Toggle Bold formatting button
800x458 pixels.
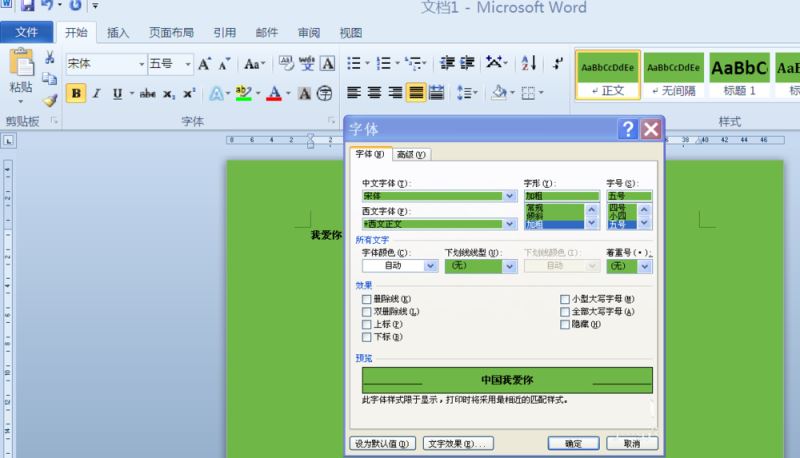point(76,93)
